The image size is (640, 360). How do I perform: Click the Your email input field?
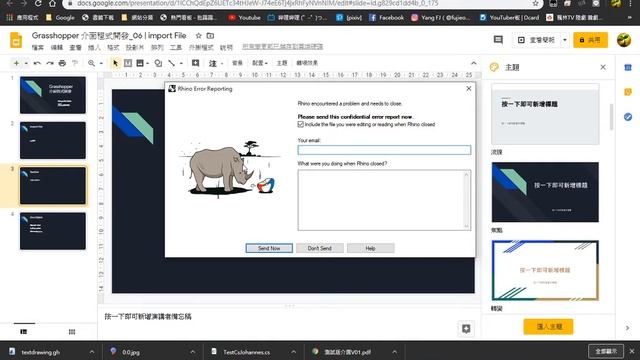(x=384, y=150)
